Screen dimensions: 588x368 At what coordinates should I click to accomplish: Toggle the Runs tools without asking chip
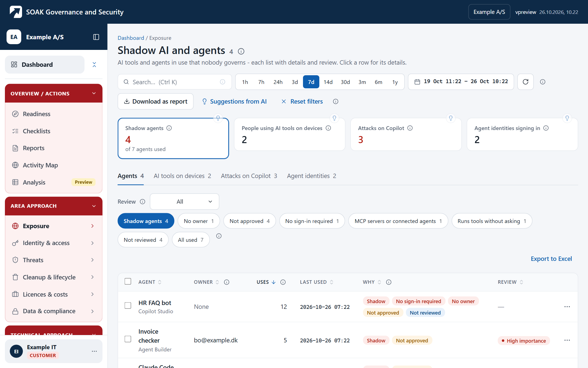[492, 221]
